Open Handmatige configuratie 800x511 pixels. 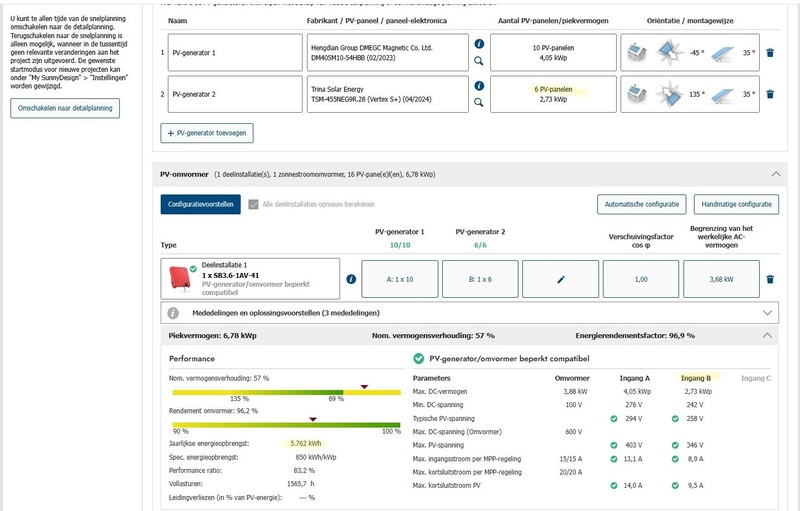click(x=736, y=204)
